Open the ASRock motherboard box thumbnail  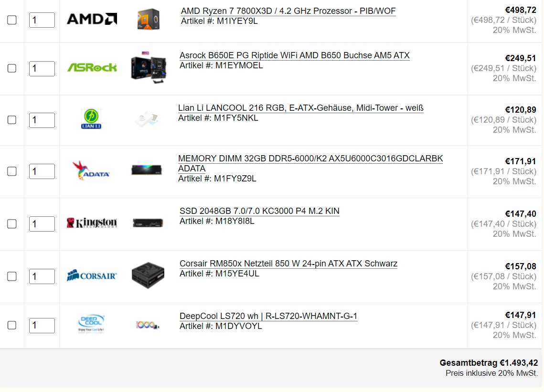[x=149, y=67]
